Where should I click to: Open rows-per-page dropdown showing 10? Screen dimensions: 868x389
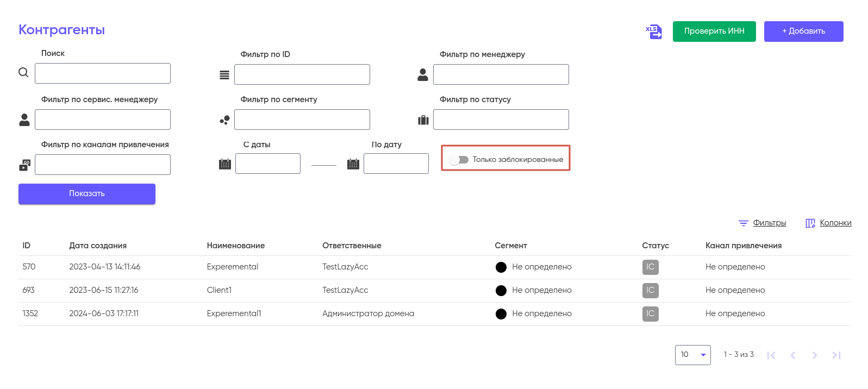692,355
